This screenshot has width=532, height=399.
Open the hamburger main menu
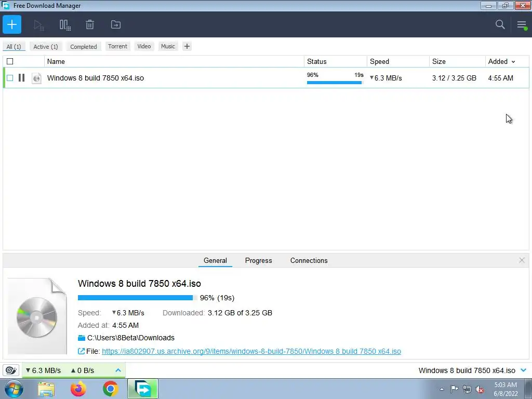(x=522, y=25)
